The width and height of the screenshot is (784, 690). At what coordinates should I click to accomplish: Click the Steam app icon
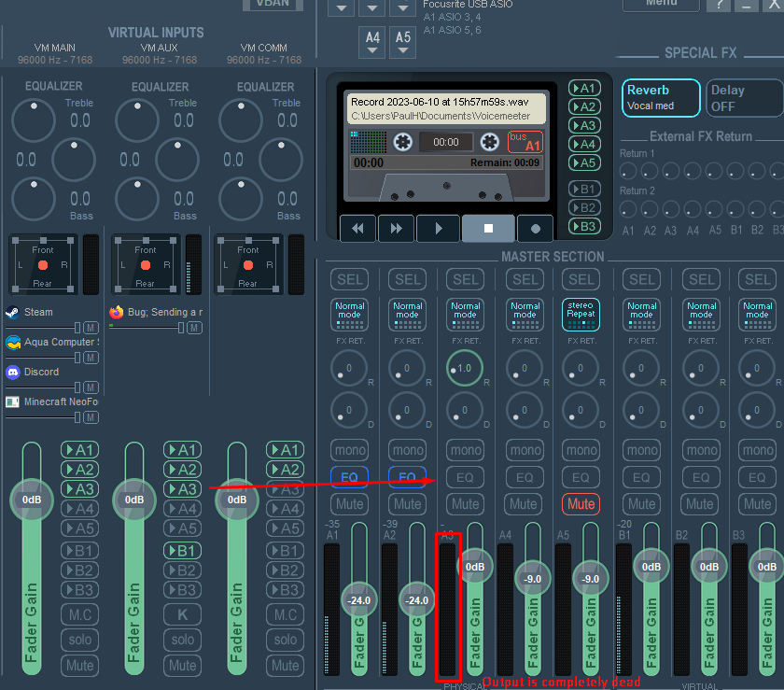[x=12, y=313]
